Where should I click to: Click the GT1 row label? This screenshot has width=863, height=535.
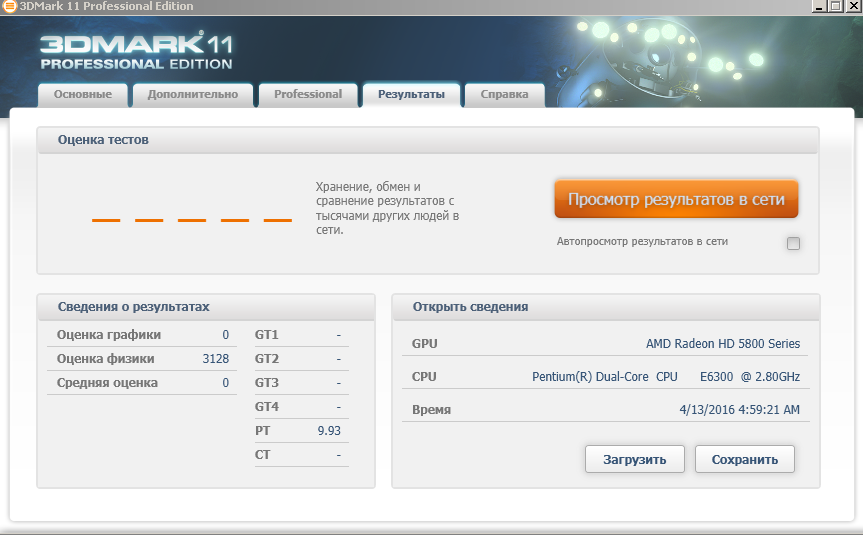[x=267, y=335]
